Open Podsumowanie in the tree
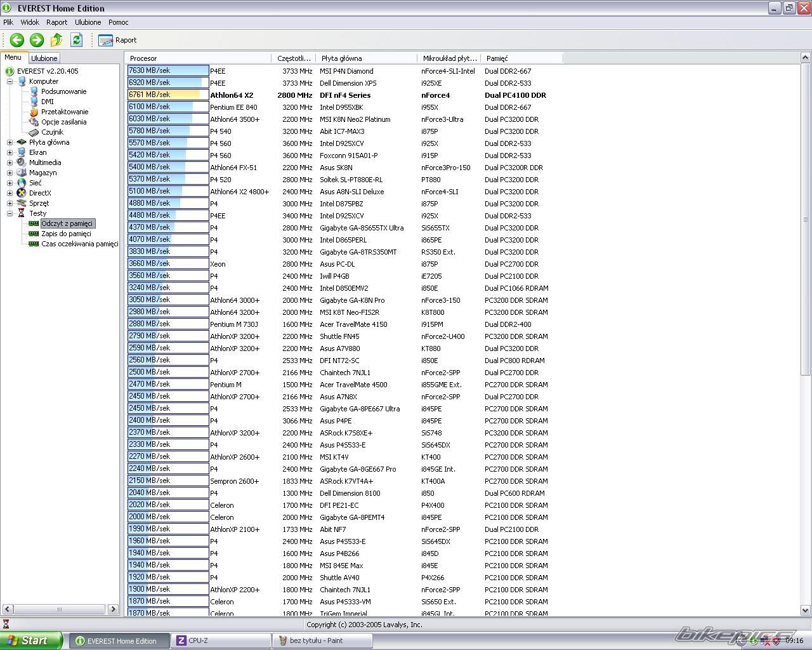Image resolution: width=812 pixels, height=650 pixels. tap(63, 91)
